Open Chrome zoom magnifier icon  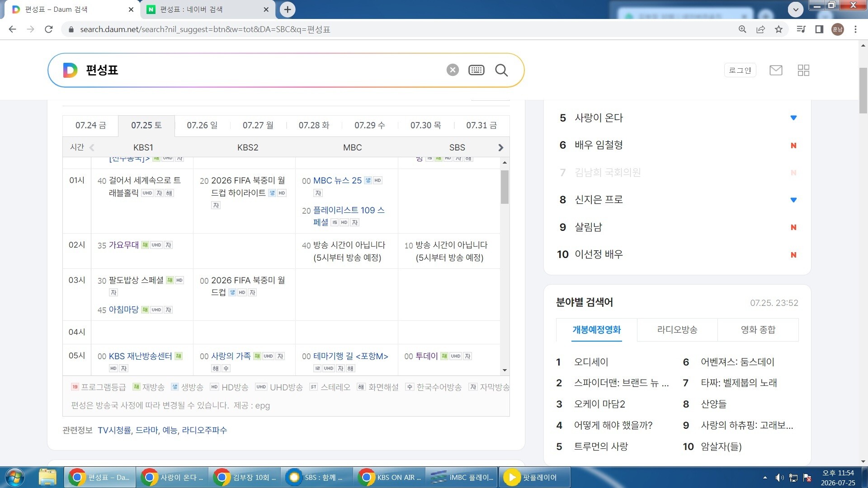pyautogui.click(x=742, y=29)
